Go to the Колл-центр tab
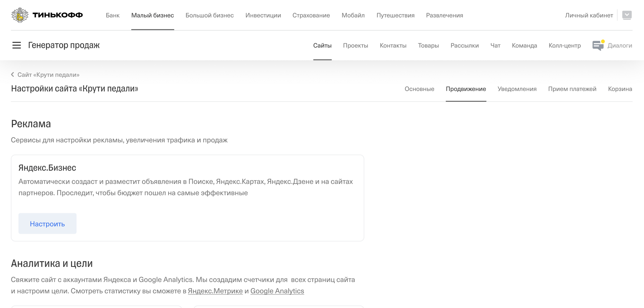 point(565,45)
